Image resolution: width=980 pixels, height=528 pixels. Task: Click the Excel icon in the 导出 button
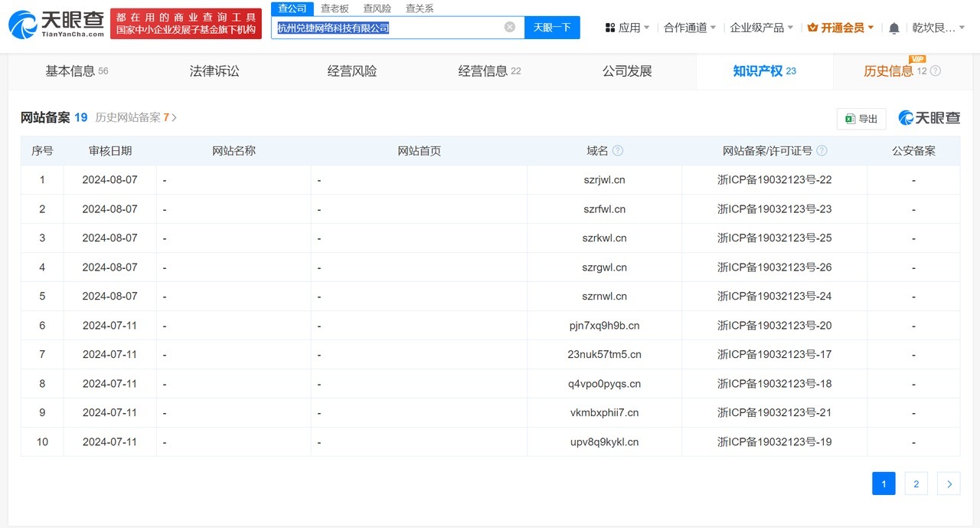coord(849,118)
